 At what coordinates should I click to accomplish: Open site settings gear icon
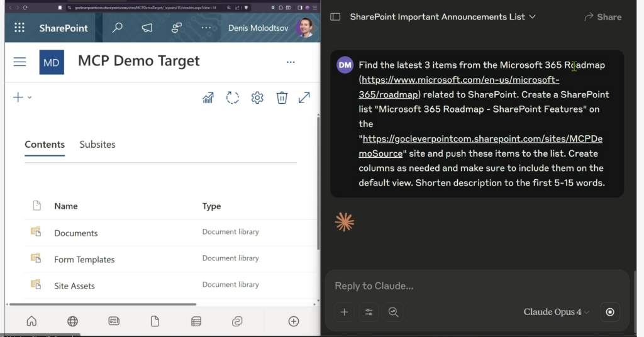[x=257, y=97]
